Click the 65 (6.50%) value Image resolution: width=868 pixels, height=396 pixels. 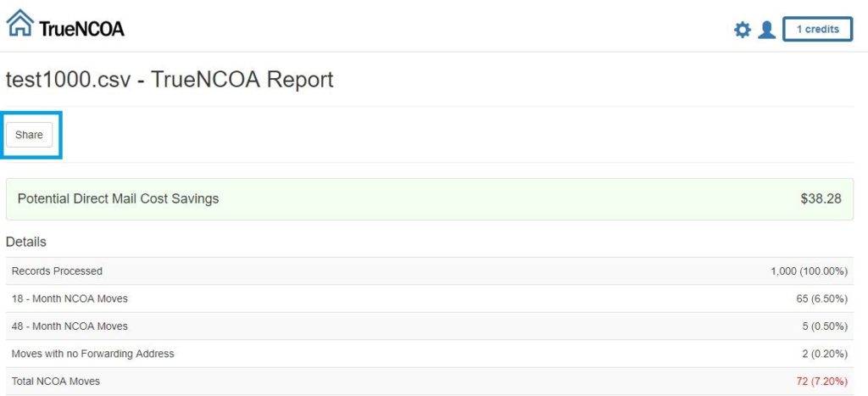[821, 299]
